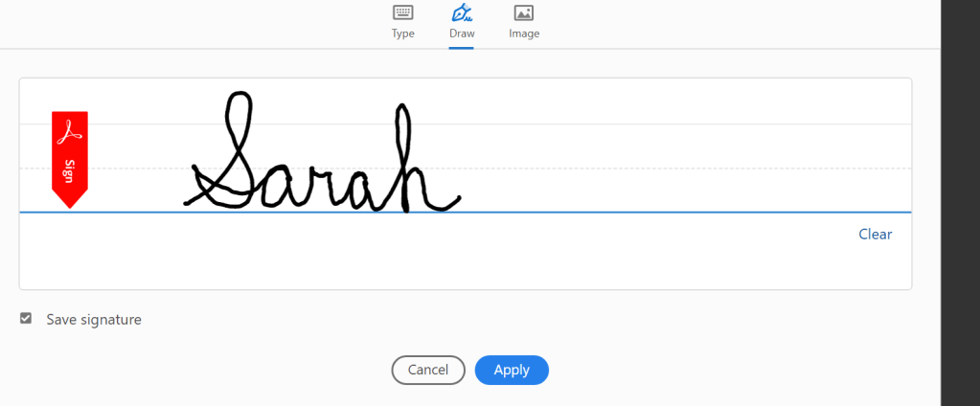The width and height of the screenshot is (980, 406).
Task: Apply the Sarah signature
Action: tap(512, 370)
